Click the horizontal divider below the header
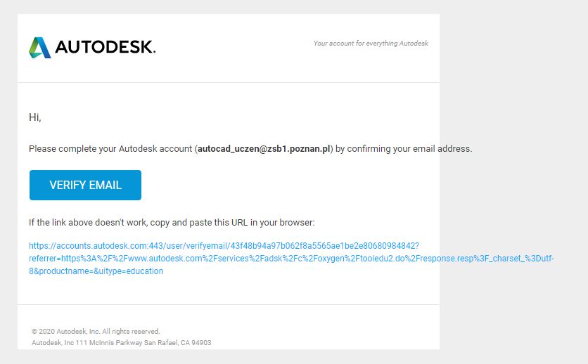 pos(229,83)
